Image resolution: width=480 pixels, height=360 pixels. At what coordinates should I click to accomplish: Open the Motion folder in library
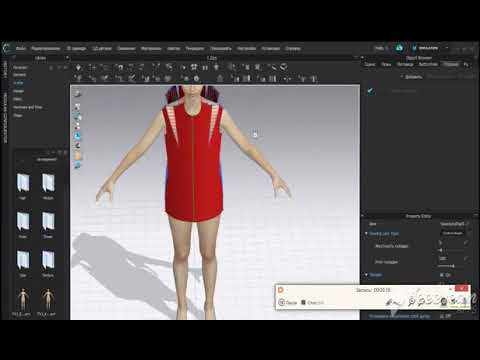pos(48,186)
